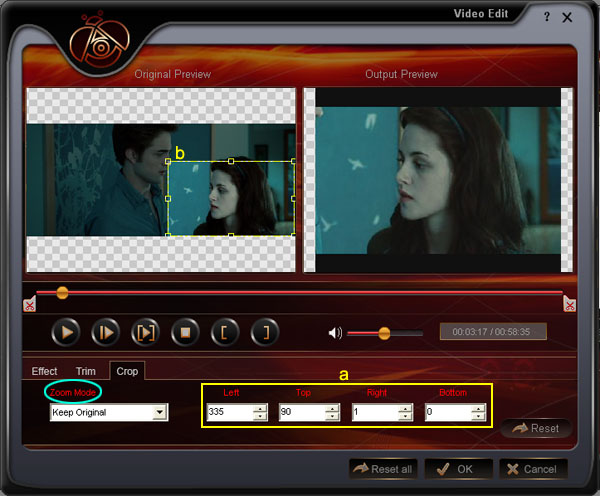
Task: Increase the Bottom crop value
Action: coord(479,408)
